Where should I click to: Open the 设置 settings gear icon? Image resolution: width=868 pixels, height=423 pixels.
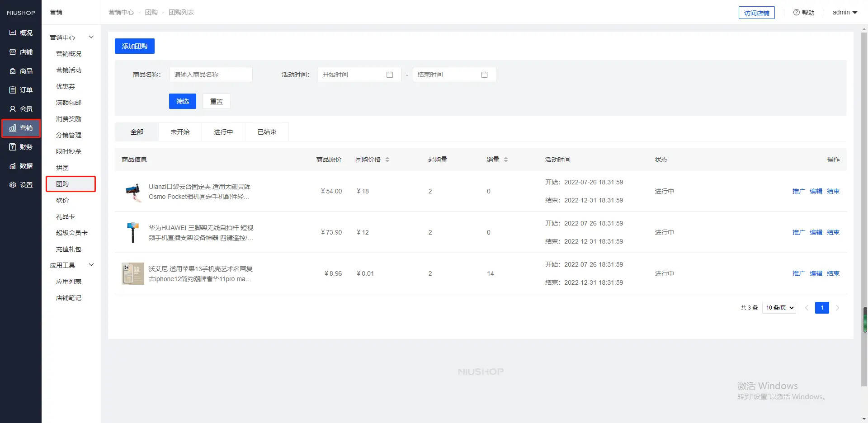click(x=13, y=185)
